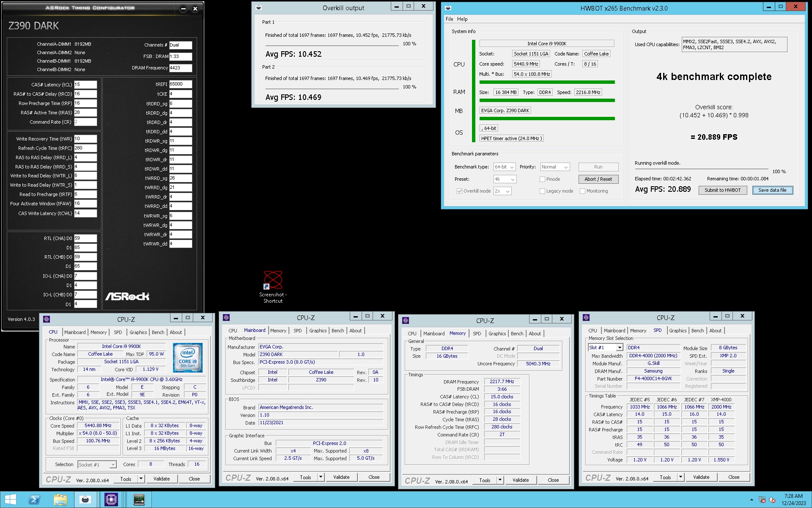Enable Legacy mode checkbox
The image size is (812, 508).
click(x=542, y=191)
